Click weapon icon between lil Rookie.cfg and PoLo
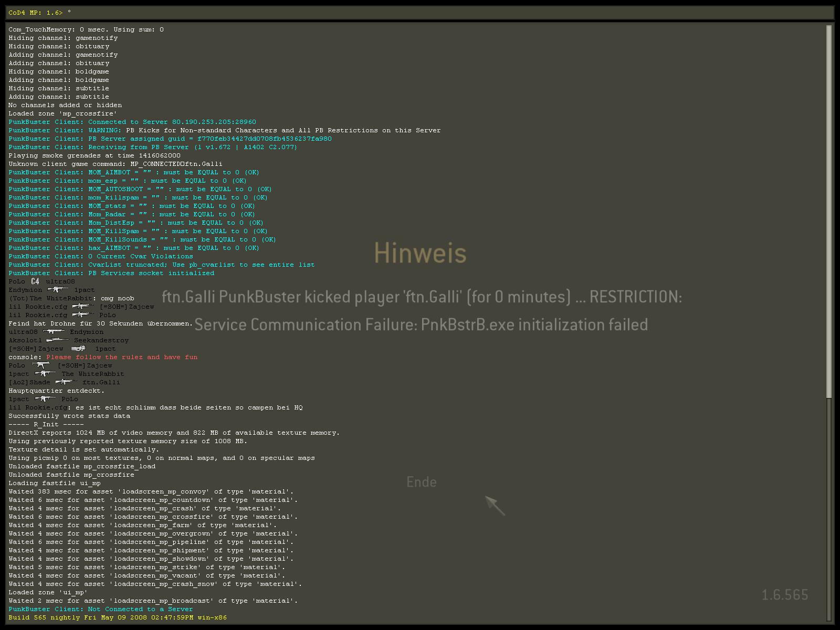This screenshot has width=840, height=630. [x=83, y=314]
